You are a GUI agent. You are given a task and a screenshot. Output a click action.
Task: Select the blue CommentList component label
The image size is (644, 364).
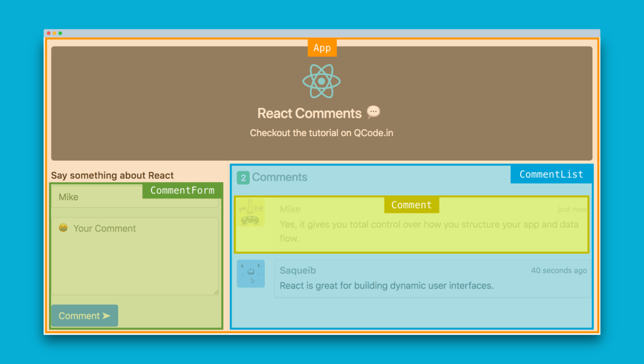[x=551, y=174]
